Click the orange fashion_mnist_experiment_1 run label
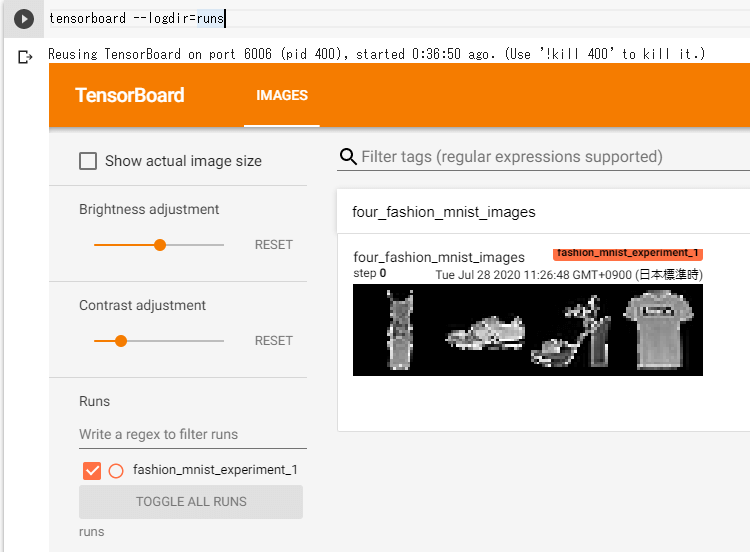 click(628, 254)
